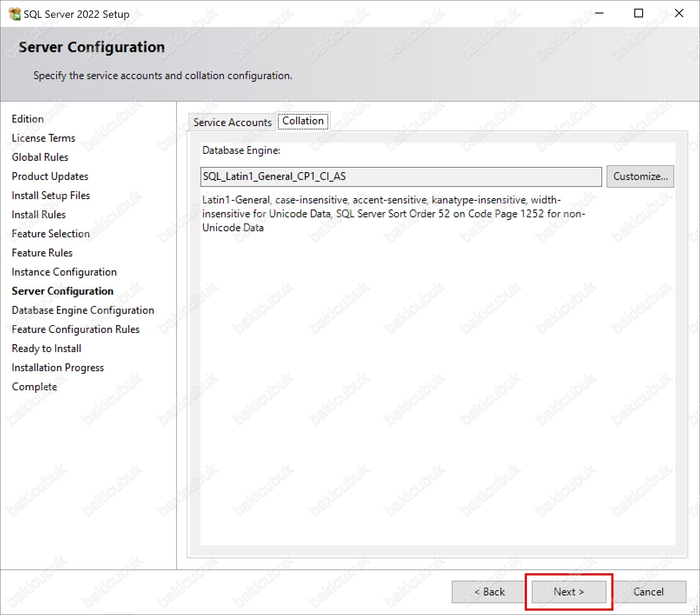Switch to the Service Accounts tab
The image size is (700, 615).
(232, 123)
